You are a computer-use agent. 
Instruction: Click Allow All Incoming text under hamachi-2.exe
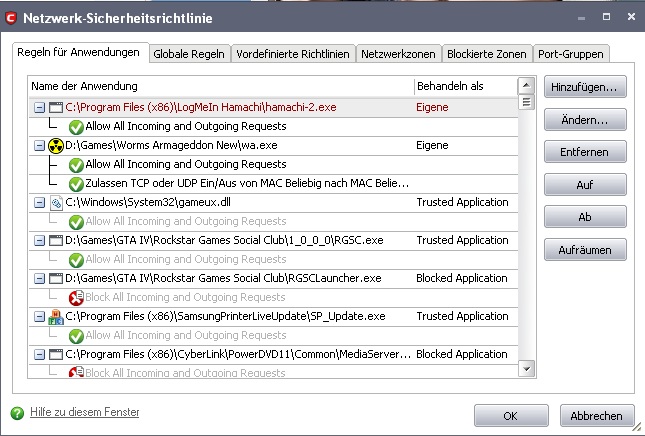point(186,126)
